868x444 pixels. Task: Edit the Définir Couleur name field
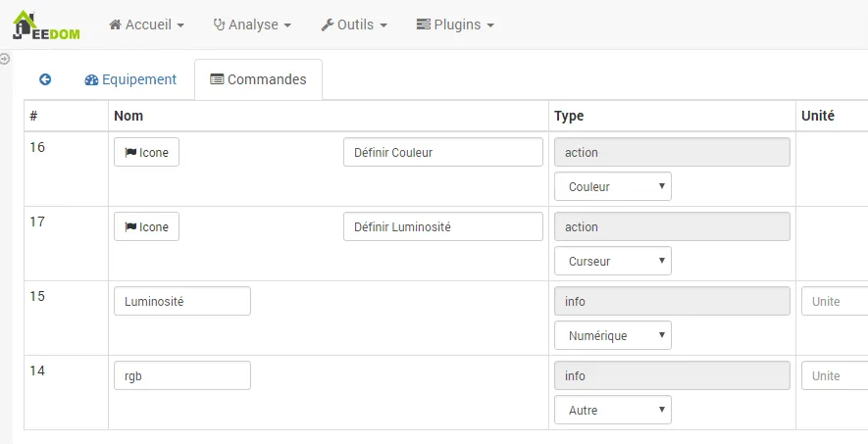click(x=443, y=152)
